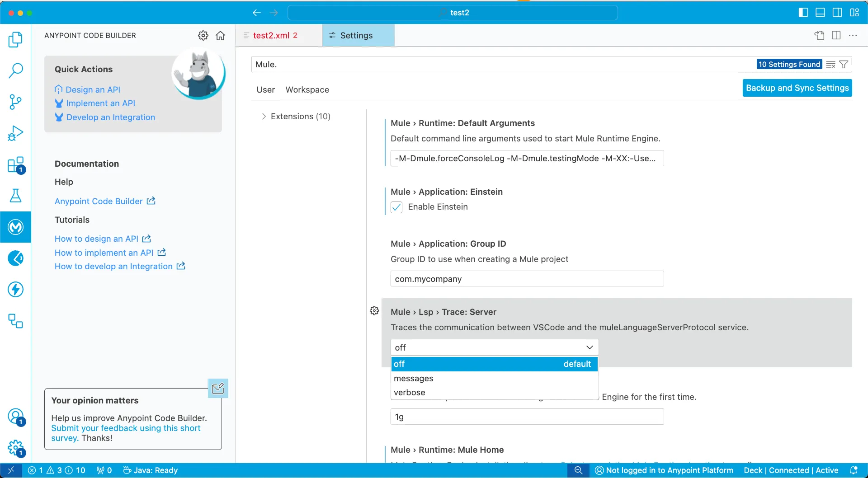
Task: Click the zoom magnifier in status bar
Action: coord(578,470)
